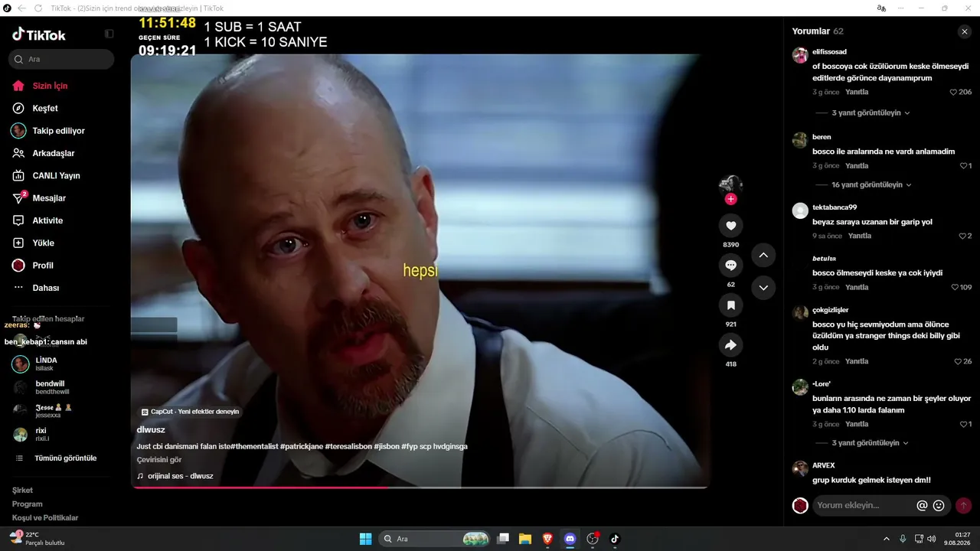980x551 pixels.
Task: Open Discord from the taskbar
Action: [x=570, y=539]
